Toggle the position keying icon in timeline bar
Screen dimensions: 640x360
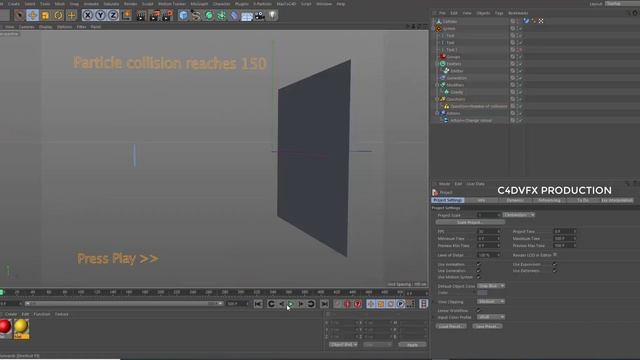(371, 304)
